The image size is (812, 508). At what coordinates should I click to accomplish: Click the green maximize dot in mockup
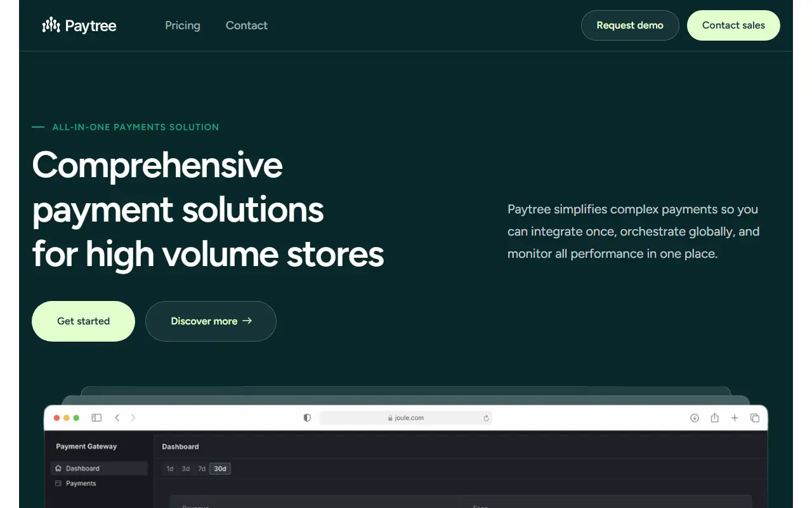(x=76, y=418)
